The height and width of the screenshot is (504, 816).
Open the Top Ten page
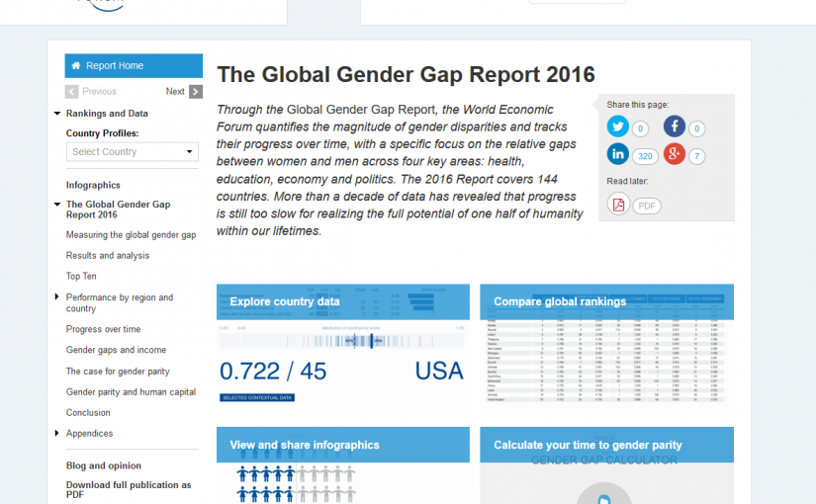(x=81, y=277)
